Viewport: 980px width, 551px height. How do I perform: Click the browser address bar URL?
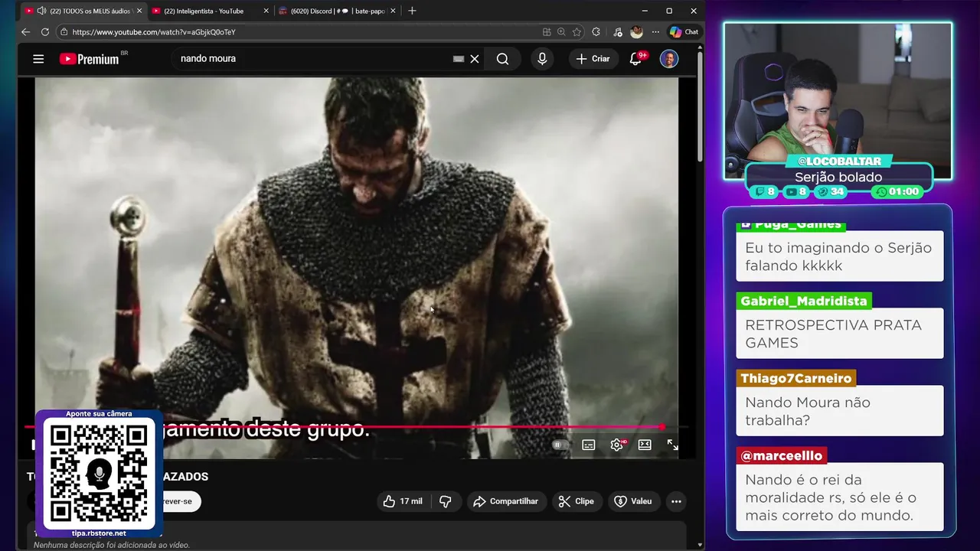point(154,32)
